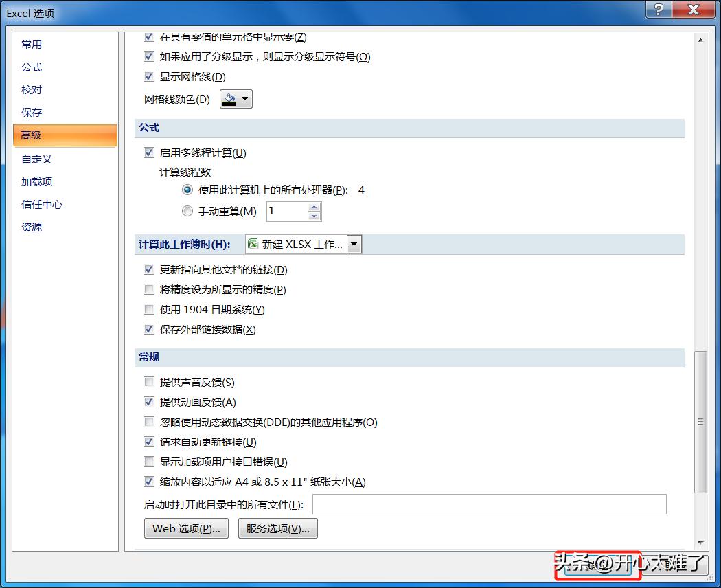This screenshot has width=721, height=588.
Task: Click the help question mark button
Action: click(x=659, y=9)
